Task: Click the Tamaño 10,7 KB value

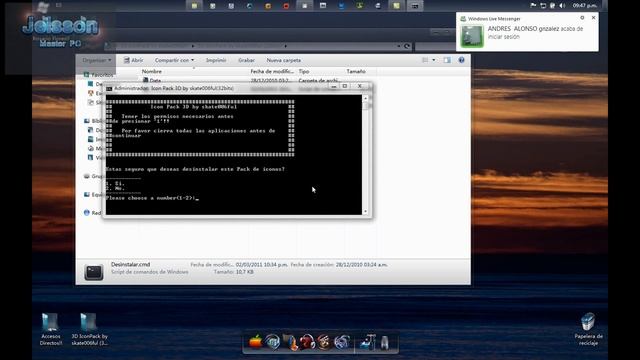Action: click(244, 272)
